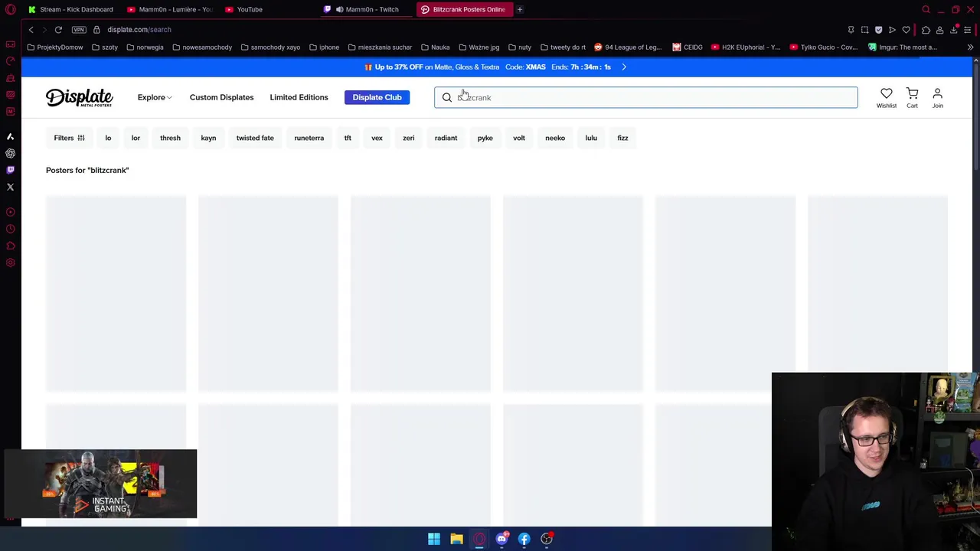Open GX Corner controller icon in sidebar

pyautogui.click(x=10, y=44)
